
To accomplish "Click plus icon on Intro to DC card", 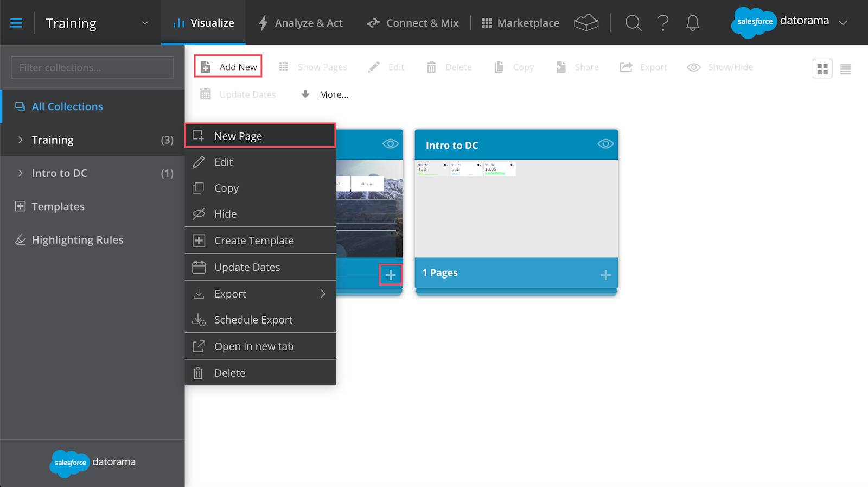I will (605, 275).
